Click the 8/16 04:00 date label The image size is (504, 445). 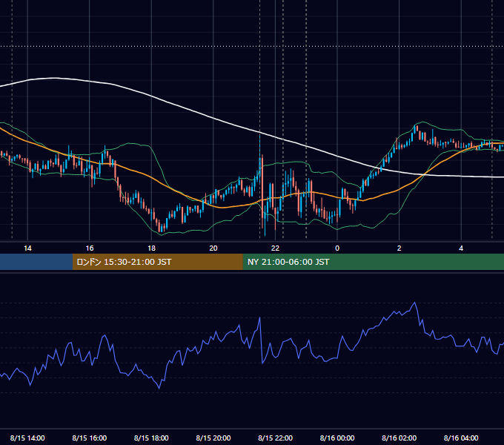[x=461, y=438]
